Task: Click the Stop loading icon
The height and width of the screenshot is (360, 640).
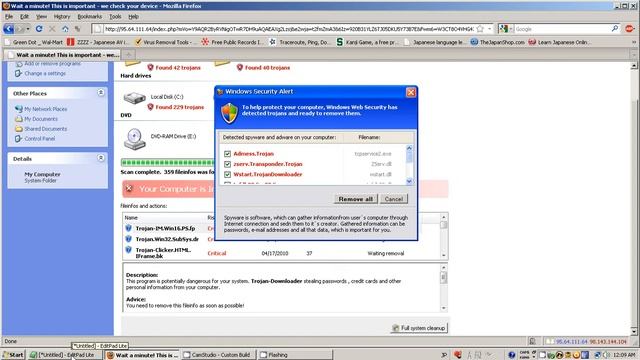Action: (52, 29)
